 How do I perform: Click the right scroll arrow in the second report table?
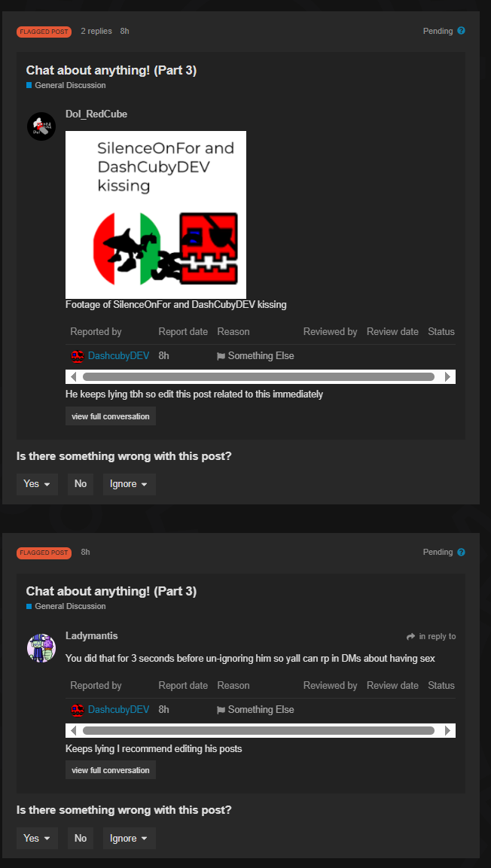[448, 731]
